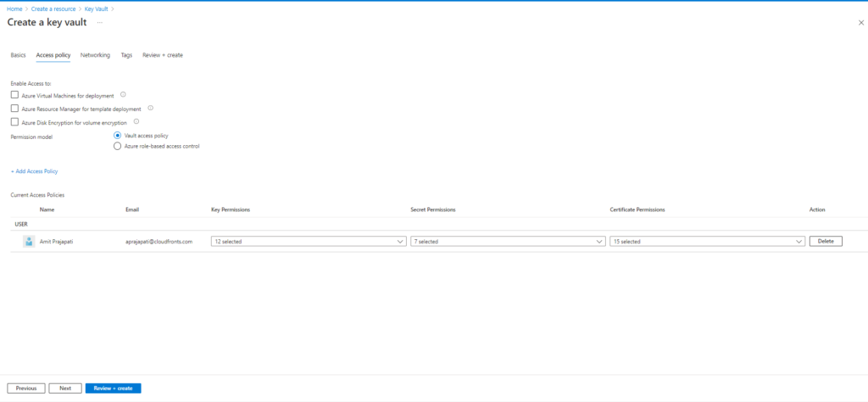Click the Current Access Policies heading
868x402 pixels.
coord(37,195)
